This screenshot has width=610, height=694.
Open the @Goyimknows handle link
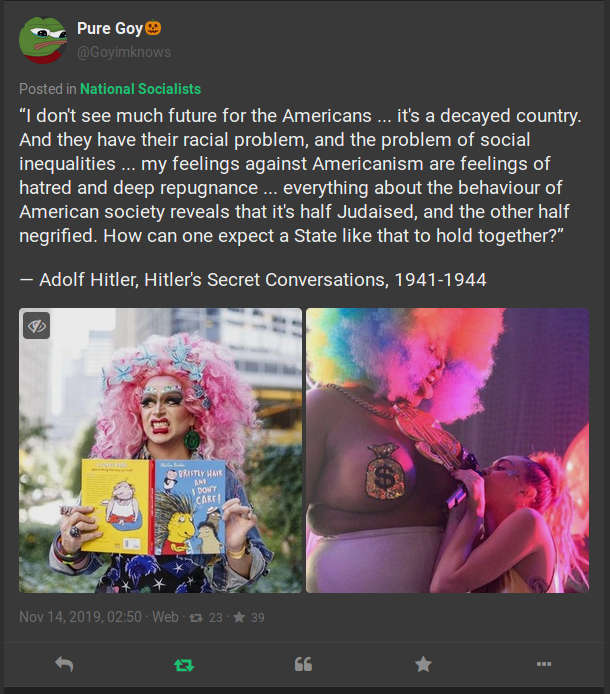point(124,52)
